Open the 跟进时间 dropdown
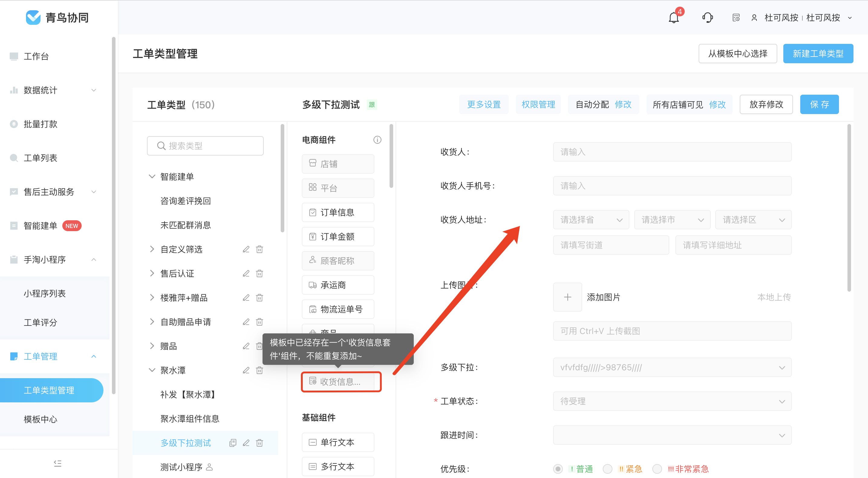The image size is (868, 478). 672,435
